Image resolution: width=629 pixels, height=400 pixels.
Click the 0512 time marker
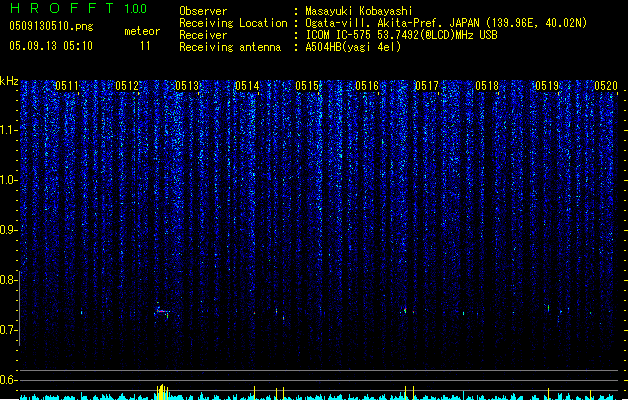127,86
